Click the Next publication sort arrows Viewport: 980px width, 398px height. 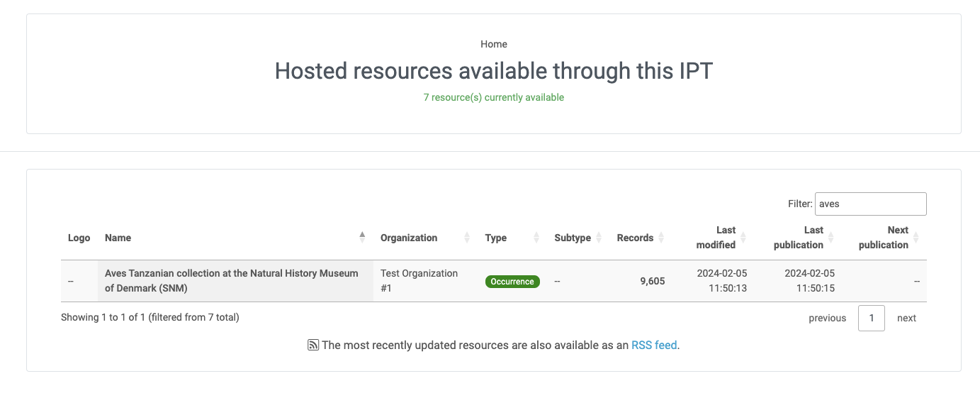coord(916,238)
